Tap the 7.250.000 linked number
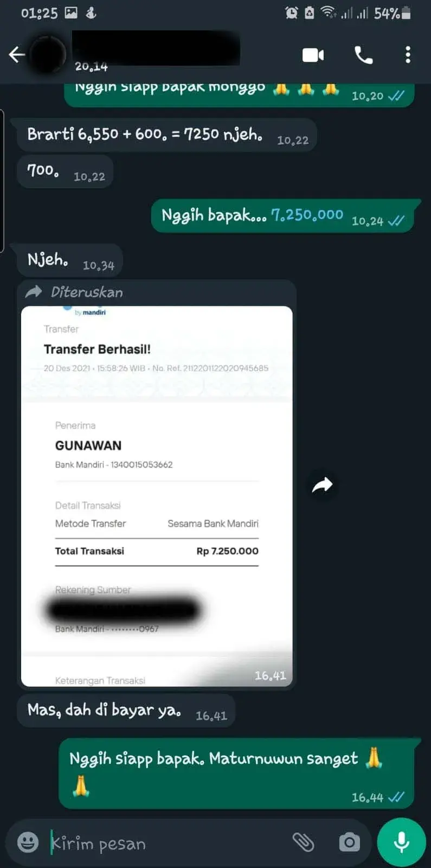The height and width of the screenshot is (868, 431). [x=307, y=215]
